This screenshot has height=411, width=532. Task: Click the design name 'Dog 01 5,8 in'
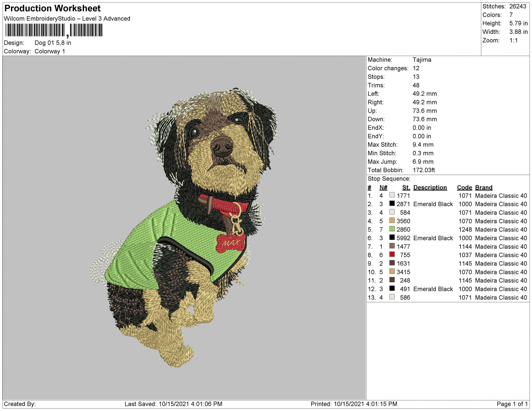[x=53, y=43]
